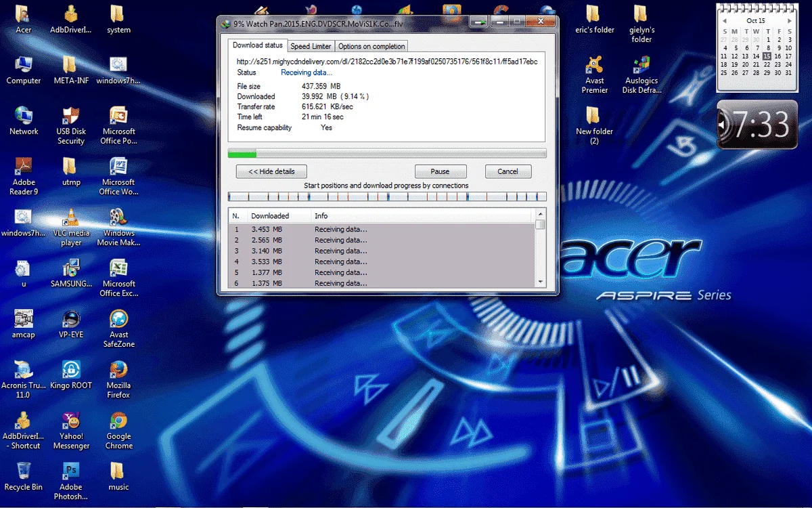Open the system folder on desktop

pos(118,19)
